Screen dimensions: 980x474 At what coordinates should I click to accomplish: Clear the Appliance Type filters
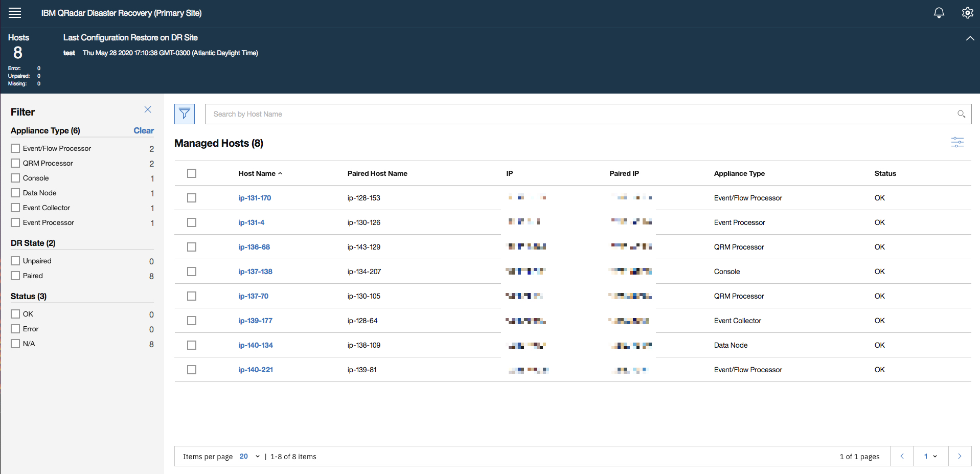tap(144, 130)
